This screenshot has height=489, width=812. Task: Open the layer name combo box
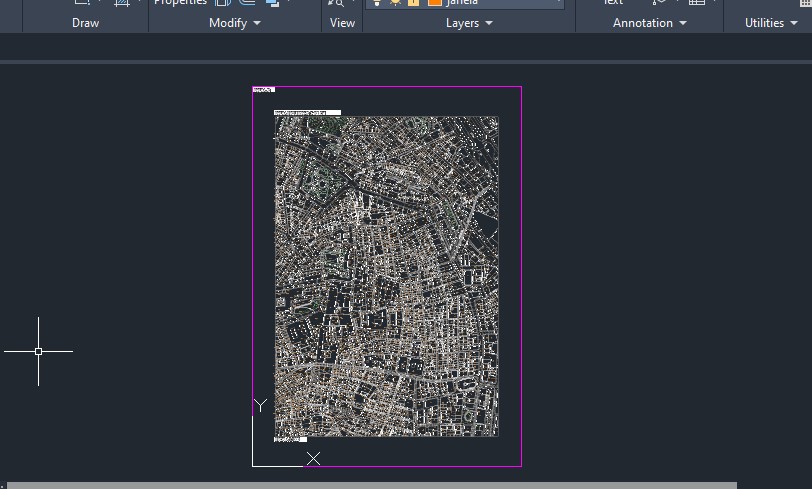tap(502, 3)
